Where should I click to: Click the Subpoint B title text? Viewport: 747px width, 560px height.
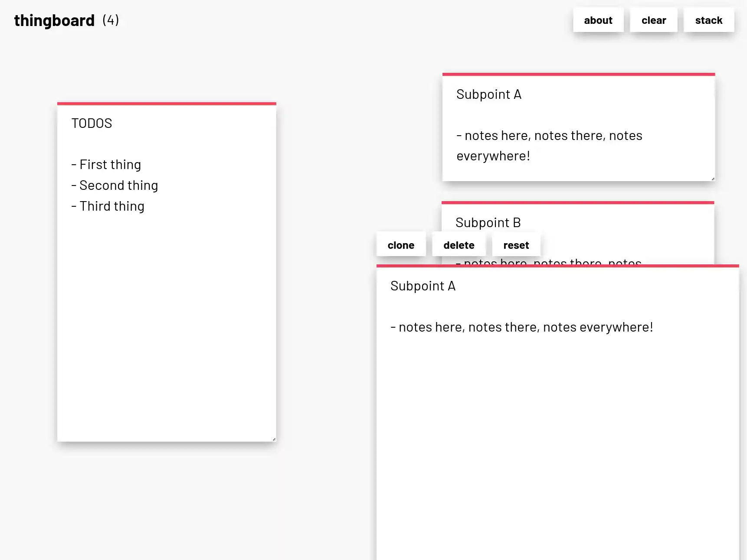coord(488,222)
